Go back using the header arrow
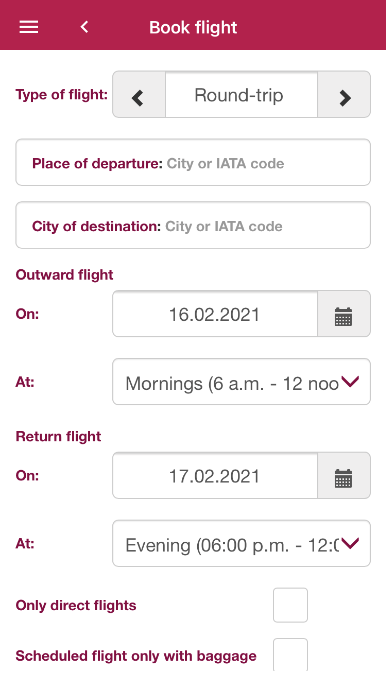The image size is (386, 679). click(84, 27)
